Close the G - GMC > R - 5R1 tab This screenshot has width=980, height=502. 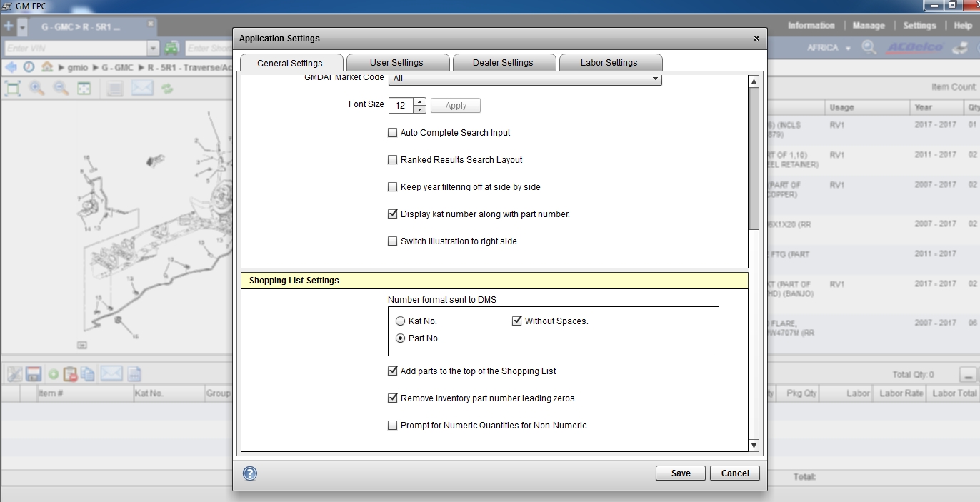[x=151, y=25]
